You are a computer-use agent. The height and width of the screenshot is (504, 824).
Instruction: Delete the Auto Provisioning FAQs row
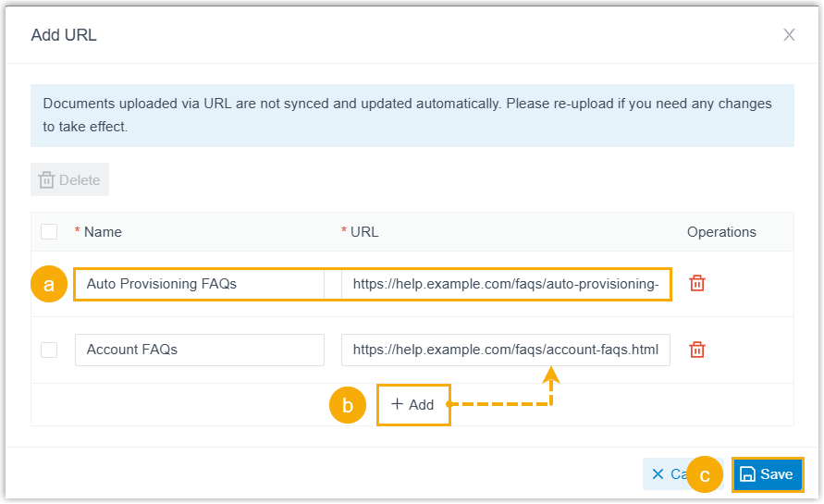697,284
